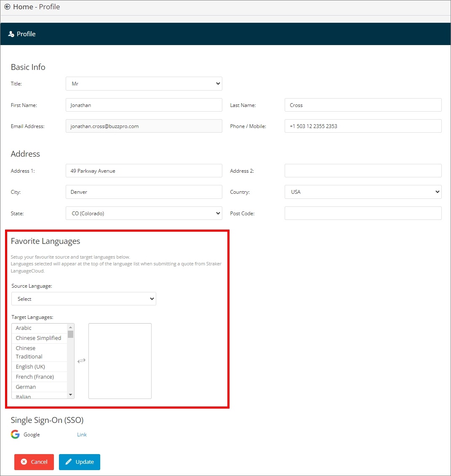451x476 pixels.
Task: Open the Country dropdown showing USA
Action: click(363, 192)
